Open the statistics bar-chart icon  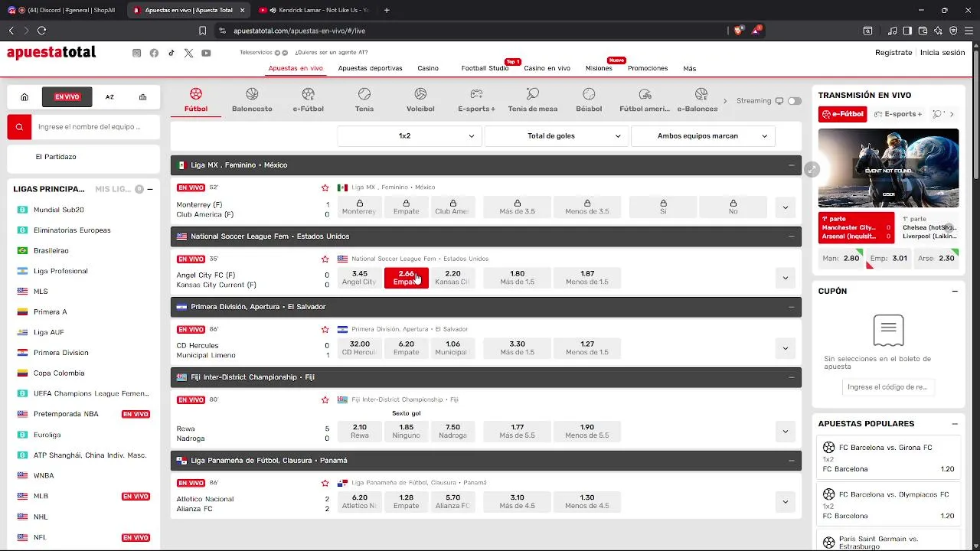click(x=142, y=97)
